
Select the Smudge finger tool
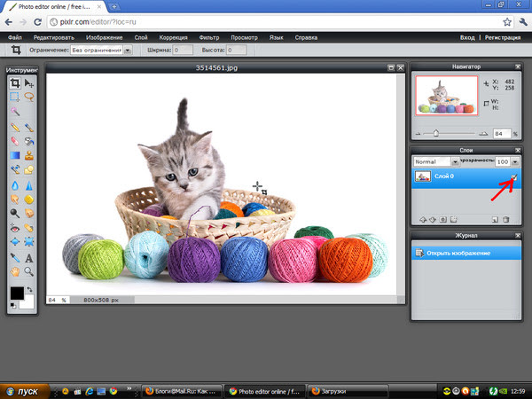click(x=15, y=199)
